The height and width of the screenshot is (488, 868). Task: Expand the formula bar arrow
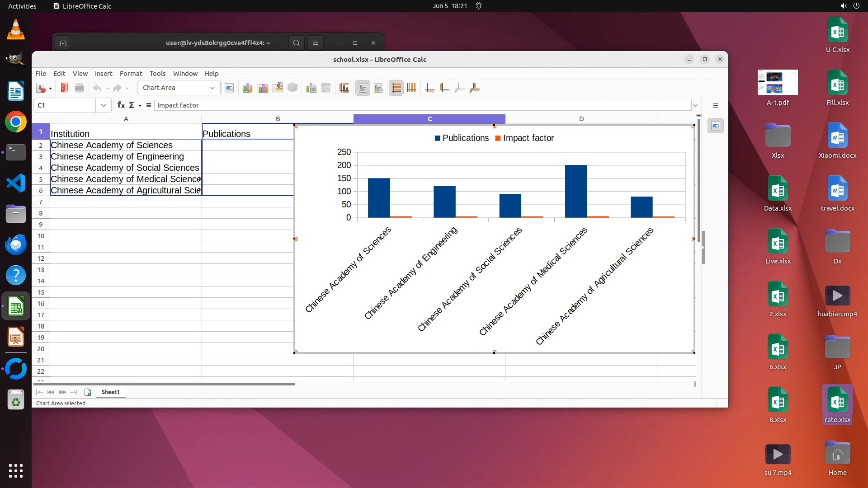695,105
